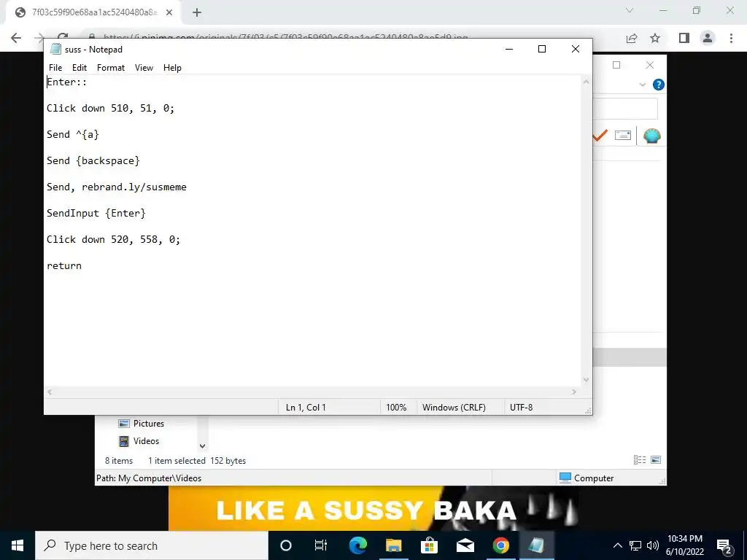Click the 'Send ^{a}' line

(73, 134)
